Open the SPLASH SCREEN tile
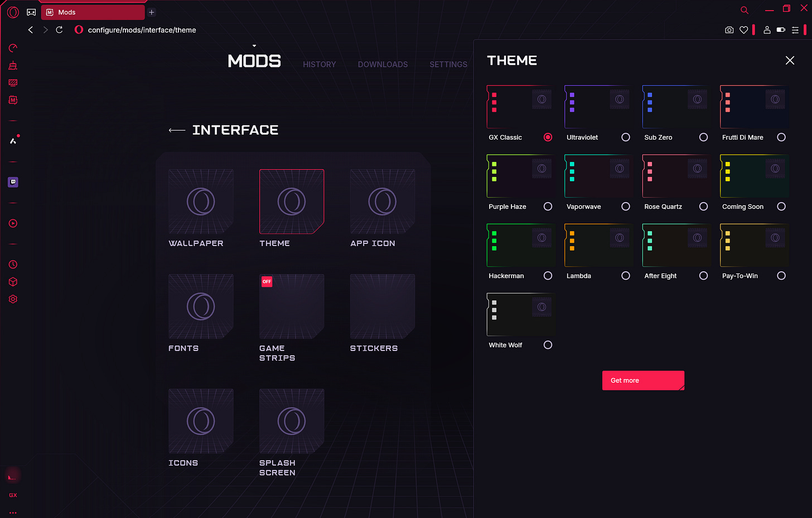The width and height of the screenshot is (812, 518). pyautogui.click(x=292, y=421)
